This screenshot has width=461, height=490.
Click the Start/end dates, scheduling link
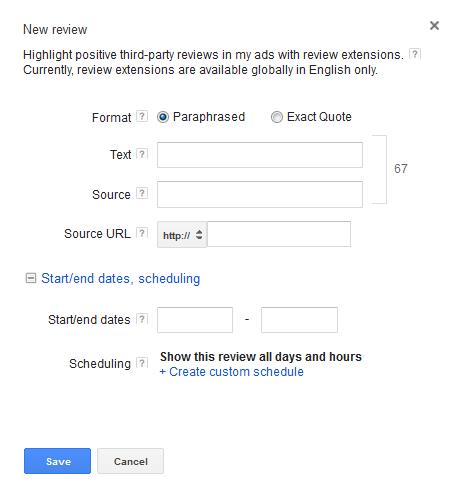(x=121, y=278)
